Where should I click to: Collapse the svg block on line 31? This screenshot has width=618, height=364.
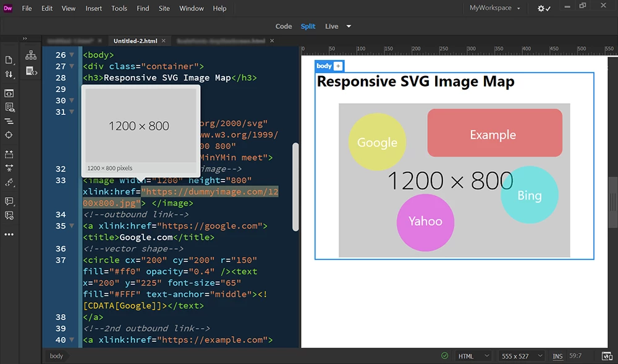pyautogui.click(x=72, y=112)
